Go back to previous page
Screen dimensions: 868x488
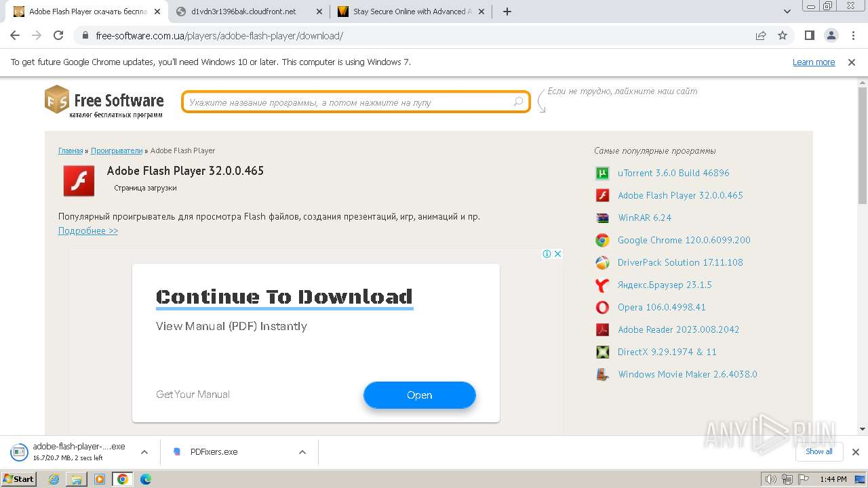point(15,36)
